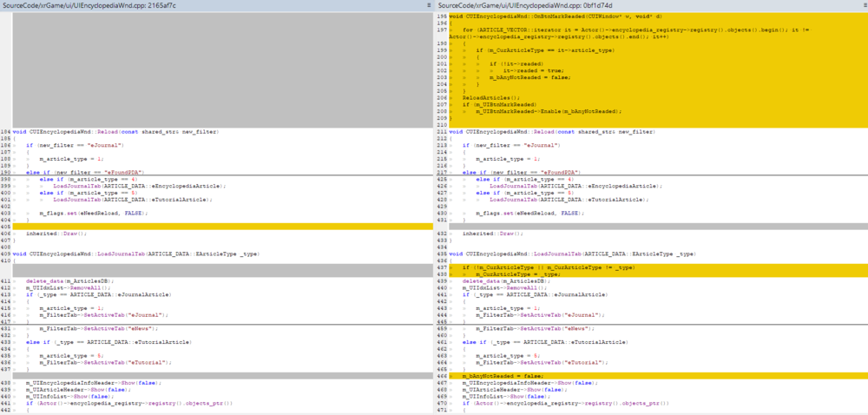The height and width of the screenshot is (415, 868).
Task: Expand collapsed section between lines 444 and 459
Action: [651, 324]
